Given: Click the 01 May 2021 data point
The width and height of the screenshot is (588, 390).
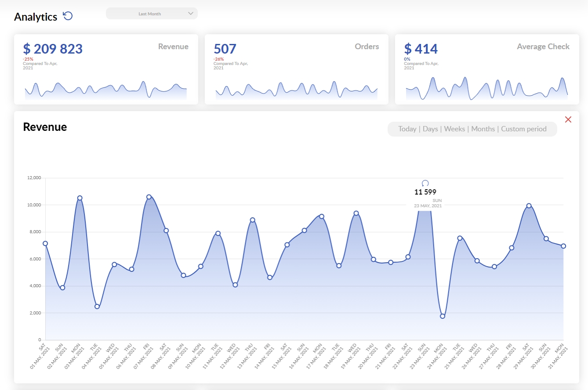Looking at the screenshot, I should [45, 243].
